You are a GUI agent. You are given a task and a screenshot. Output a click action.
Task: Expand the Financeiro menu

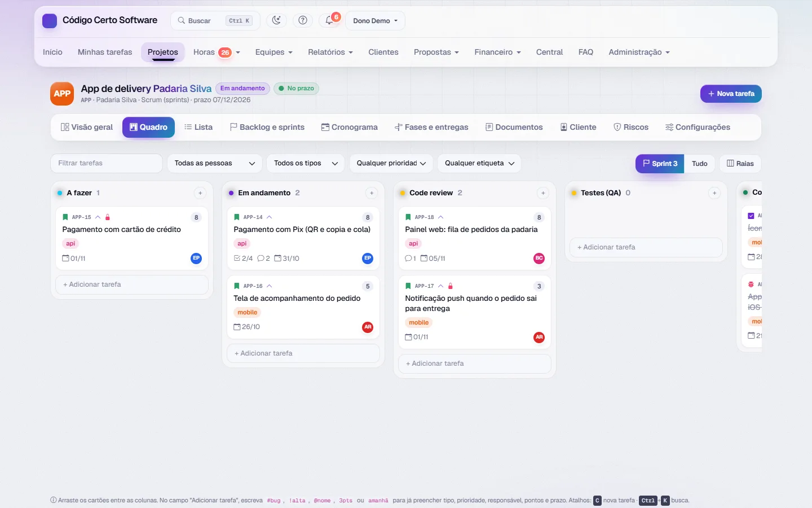point(497,52)
